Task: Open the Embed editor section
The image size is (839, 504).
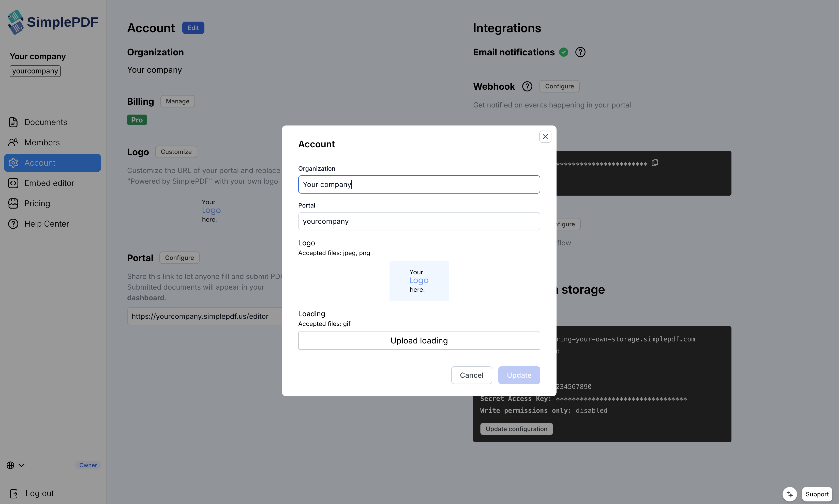Action: pos(49,183)
